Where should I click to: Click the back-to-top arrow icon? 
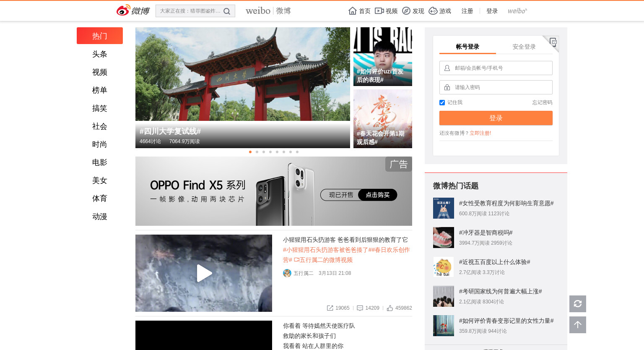pos(578,325)
